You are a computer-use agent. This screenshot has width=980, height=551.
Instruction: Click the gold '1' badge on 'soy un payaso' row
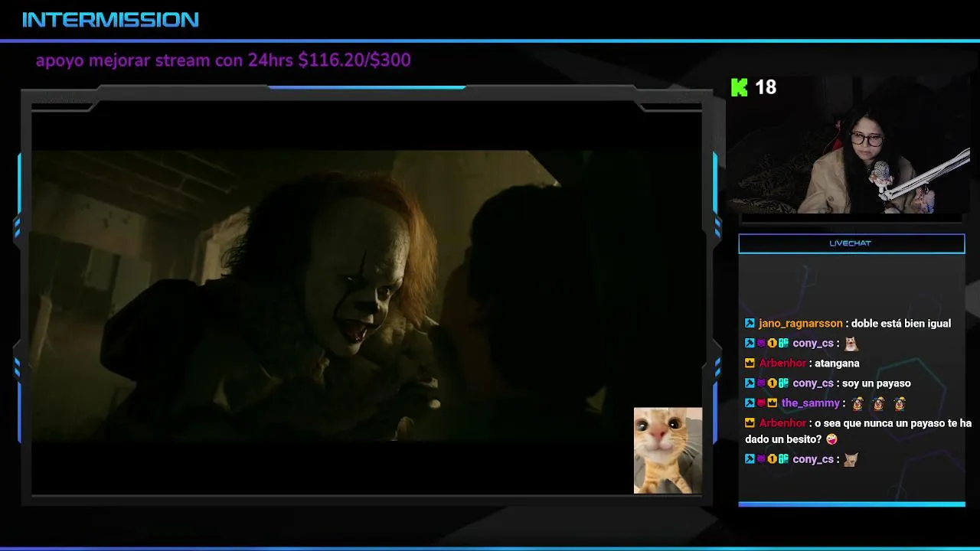coord(773,383)
